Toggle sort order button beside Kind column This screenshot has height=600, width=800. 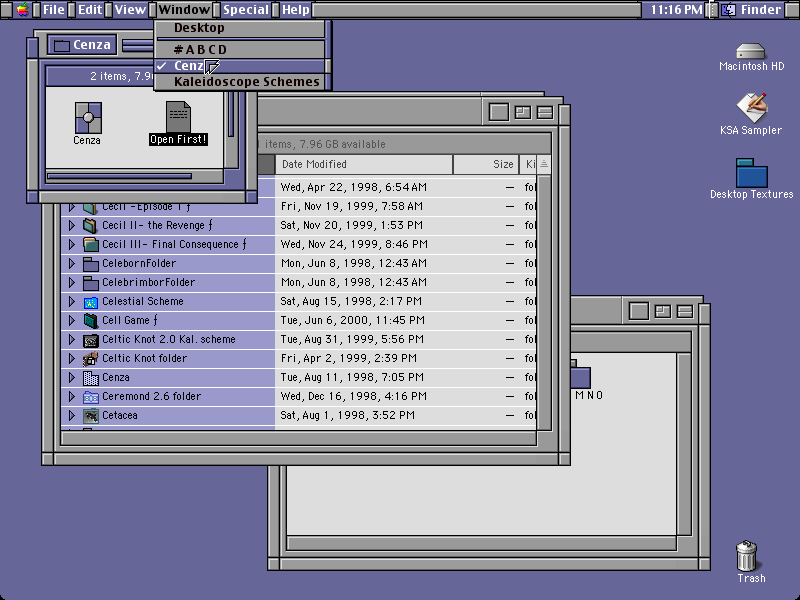544,164
